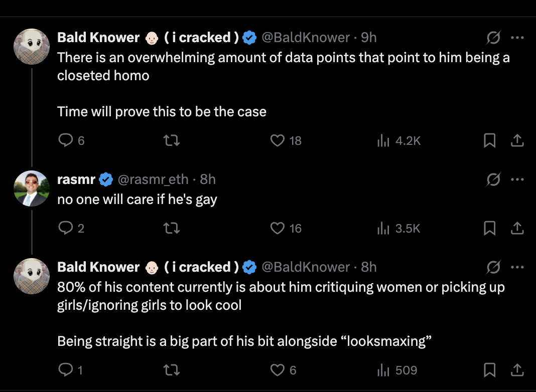View analytics showing 509 views
This screenshot has height=392, width=536.
[x=383, y=370]
